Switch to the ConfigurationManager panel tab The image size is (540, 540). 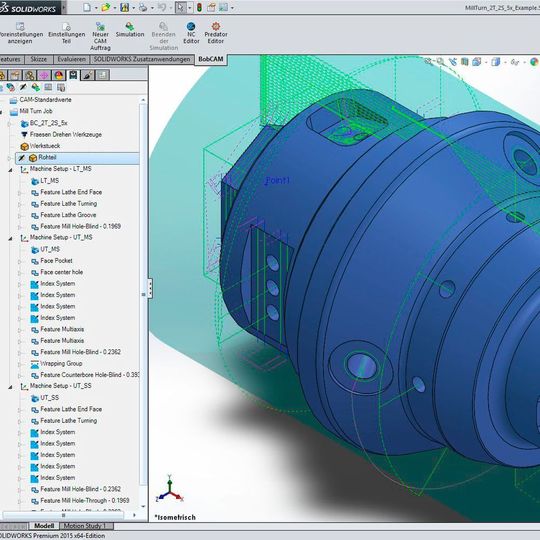click(x=30, y=75)
